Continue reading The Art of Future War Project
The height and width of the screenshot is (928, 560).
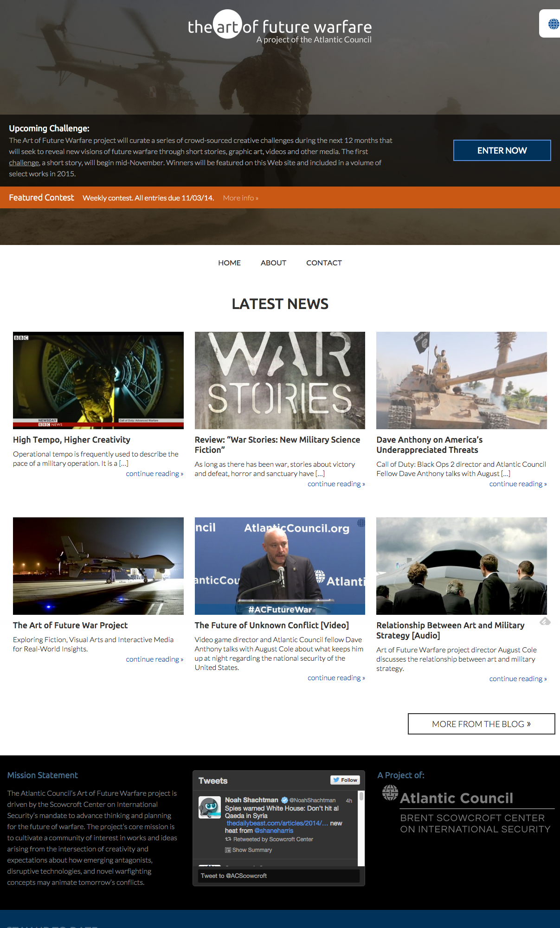(154, 659)
